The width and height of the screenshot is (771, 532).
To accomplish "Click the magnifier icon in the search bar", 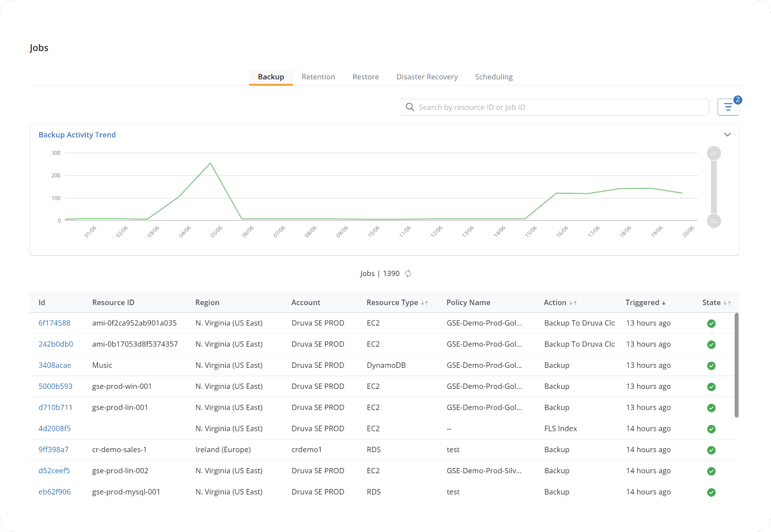I will click(410, 107).
